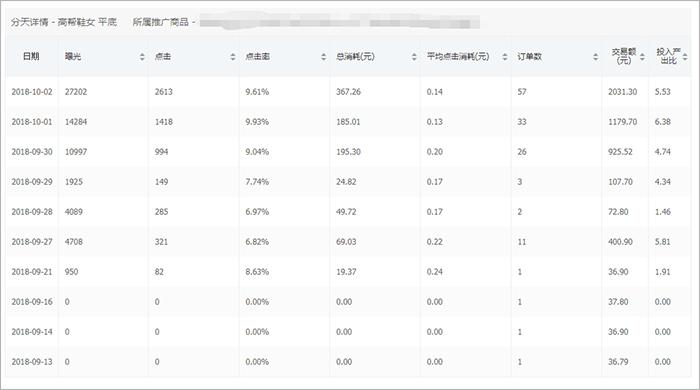Screen dimensions: 700x390
Task: Click the sort arrows beside 投入产出比 header
Action: coord(685,57)
